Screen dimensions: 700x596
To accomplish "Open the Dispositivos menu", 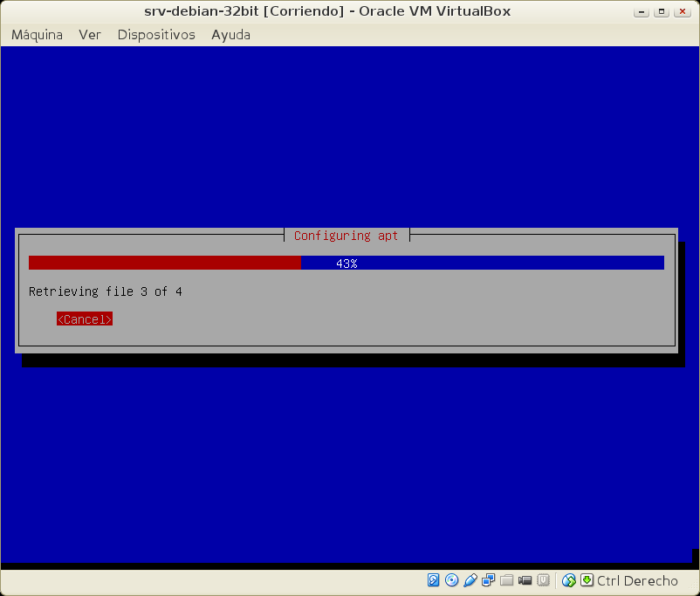I will (156, 35).
